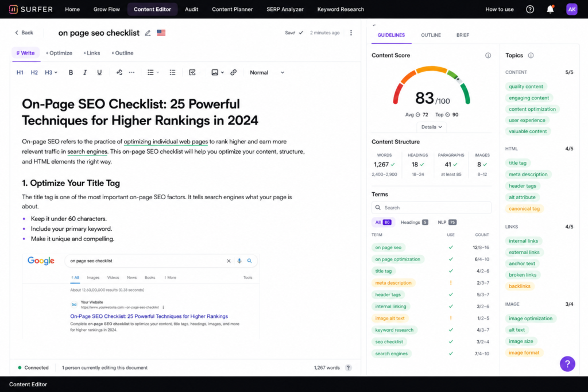588x392 pixels.
Task: Toggle underline formatting
Action: [x=99, y=72]
